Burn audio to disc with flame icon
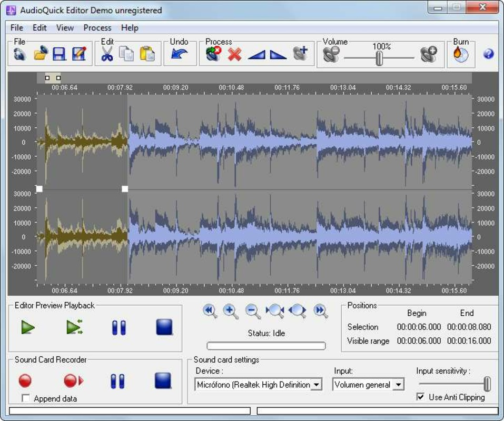Image resolution: width=504 pixels, height=421 pixels. point(461,54)
